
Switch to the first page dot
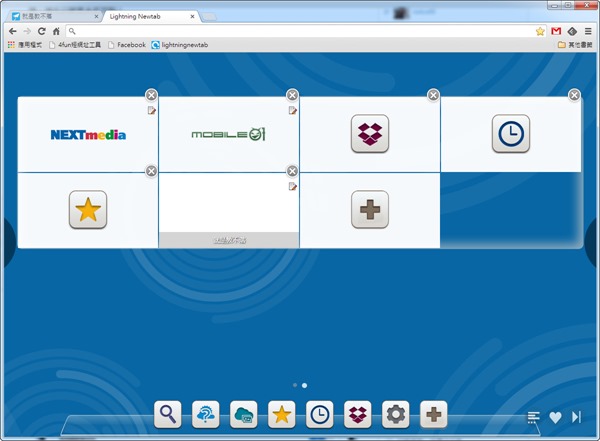click(295, 385)
